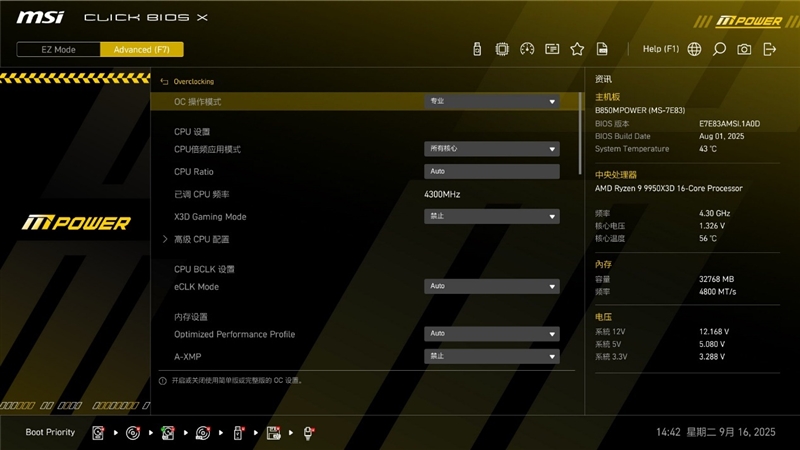
Task: Click the 1.326 V core voltage value
Action: click(712, 226)
